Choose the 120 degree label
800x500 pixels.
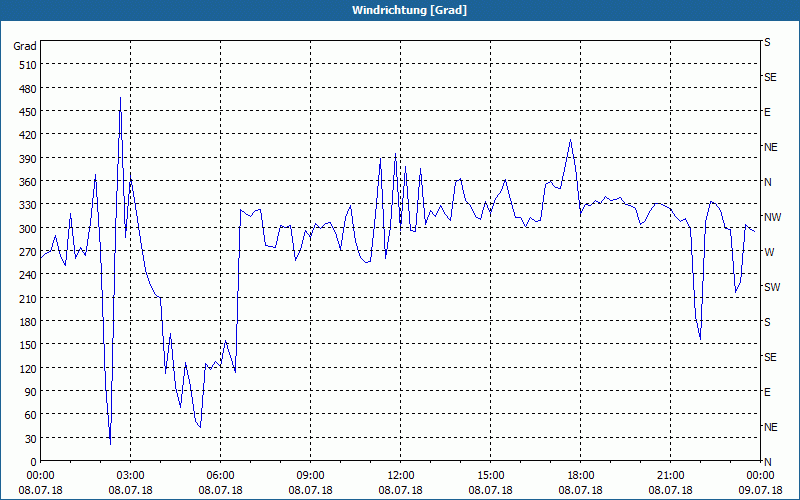click(x=28, y=368)
